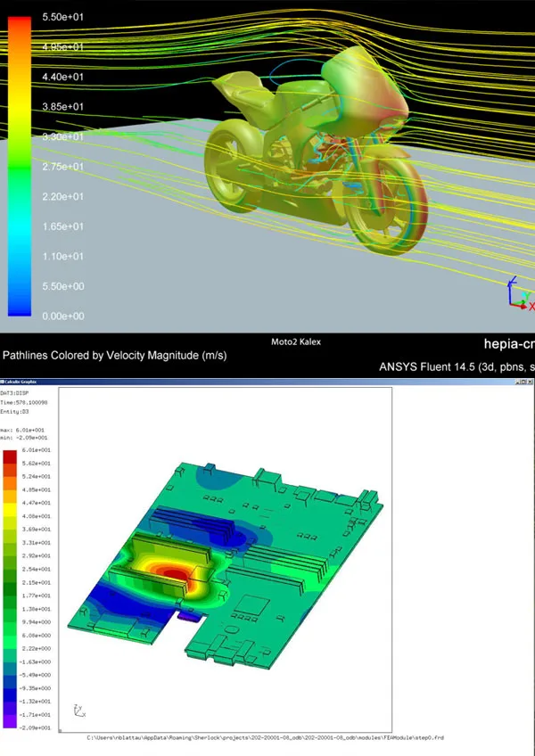Click the 5.50e+00 value on the Fluent scale
535x756 pixels.
(x=62, y=286)
